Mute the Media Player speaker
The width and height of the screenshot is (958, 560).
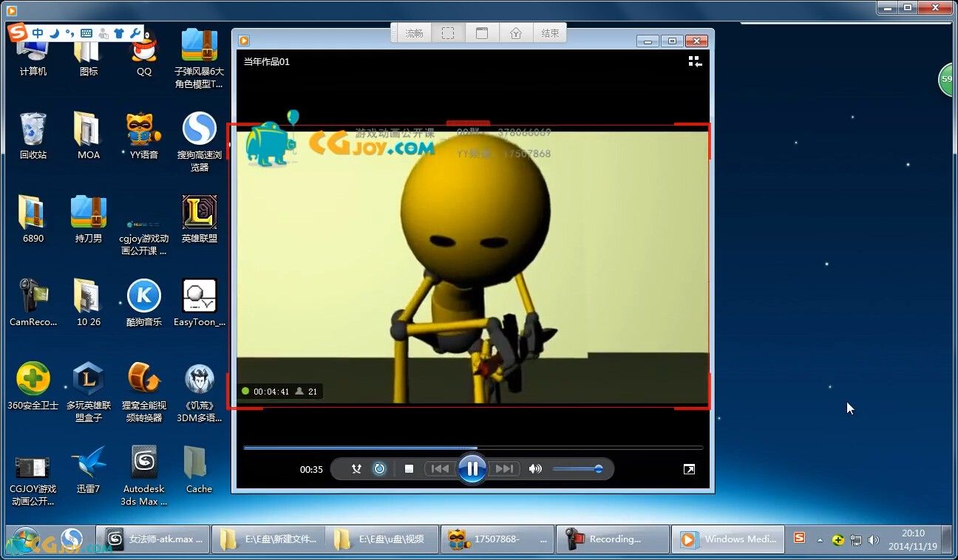(x=536, y=469)
